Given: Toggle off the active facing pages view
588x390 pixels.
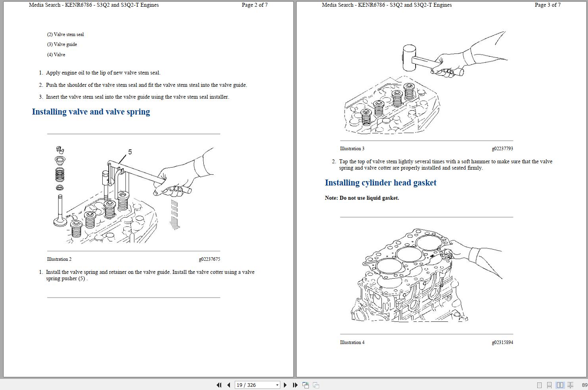Looking at the screenshot, I should (x=560, y=385).
